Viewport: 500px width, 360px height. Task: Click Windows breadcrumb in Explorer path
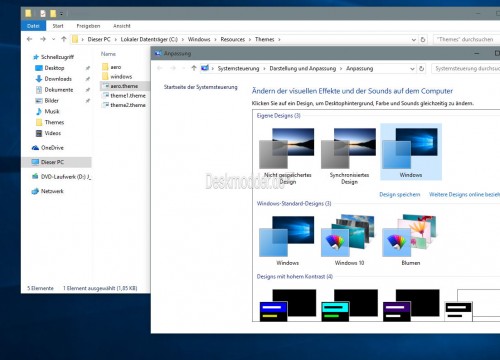click(199, 39)
